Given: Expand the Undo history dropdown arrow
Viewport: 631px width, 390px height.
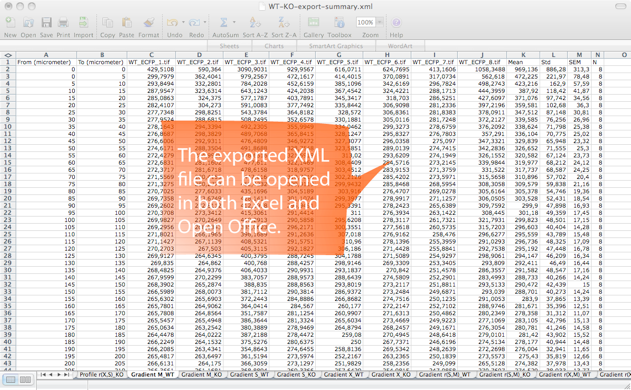Looking at the screenshot, I should (183, 22).
